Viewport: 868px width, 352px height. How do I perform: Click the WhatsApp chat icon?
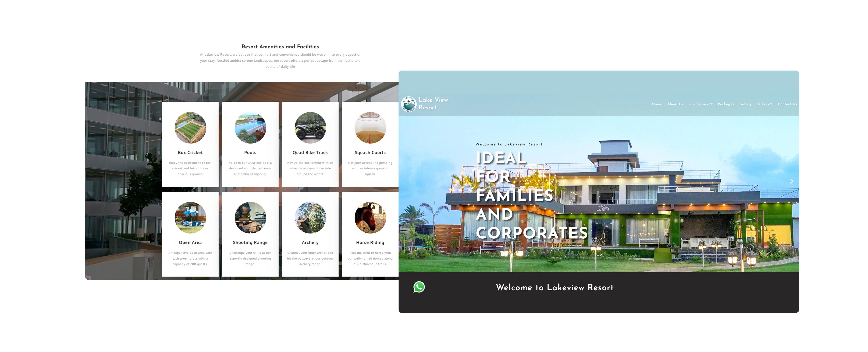(x=419, y=287)
